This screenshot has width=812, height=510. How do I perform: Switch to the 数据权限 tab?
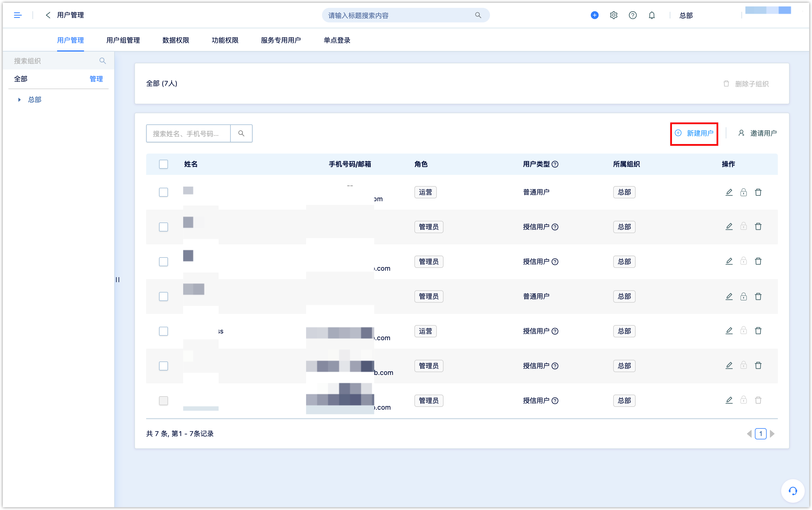click(x=176, y=40)
